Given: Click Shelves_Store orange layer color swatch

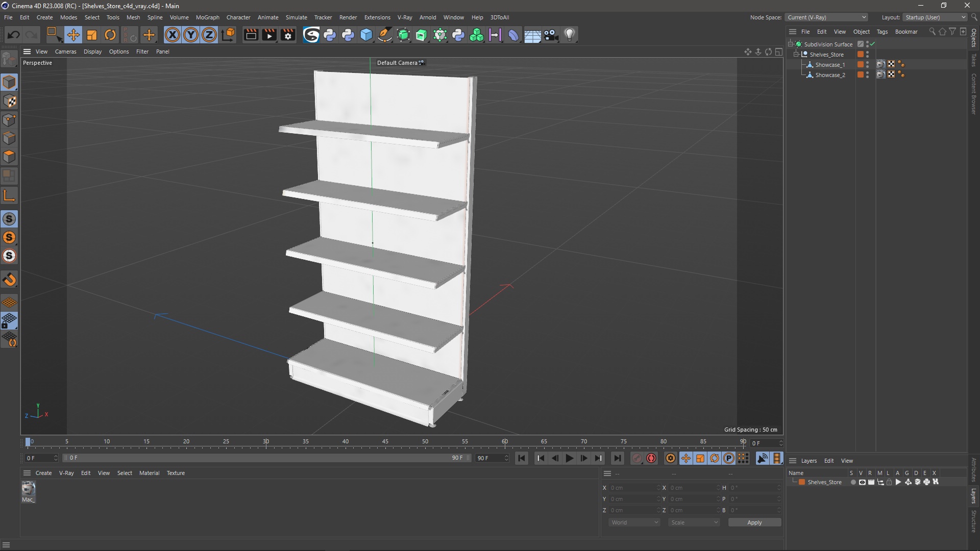Looking at the screenshot, I should tap(861, 55).
